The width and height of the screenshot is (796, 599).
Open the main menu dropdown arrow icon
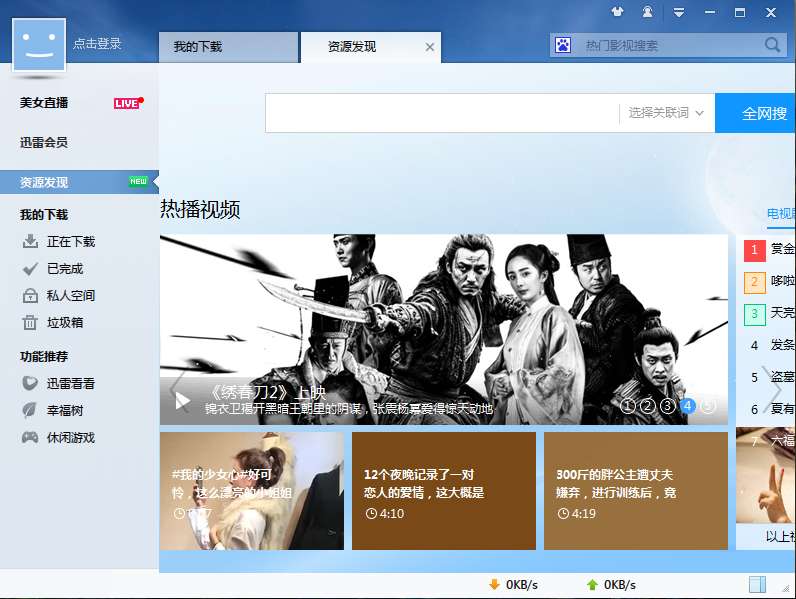pos(679,12)
